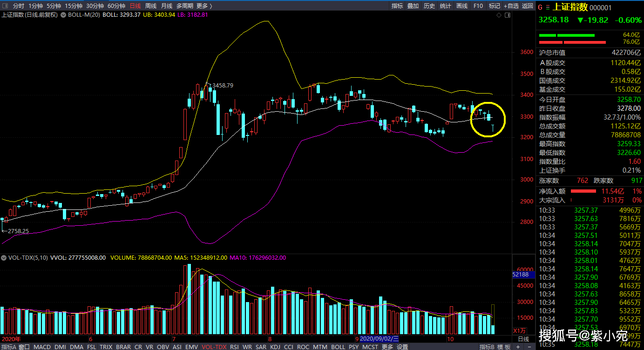
Task: Click the G icon beside index name
Action: [540, 7]
